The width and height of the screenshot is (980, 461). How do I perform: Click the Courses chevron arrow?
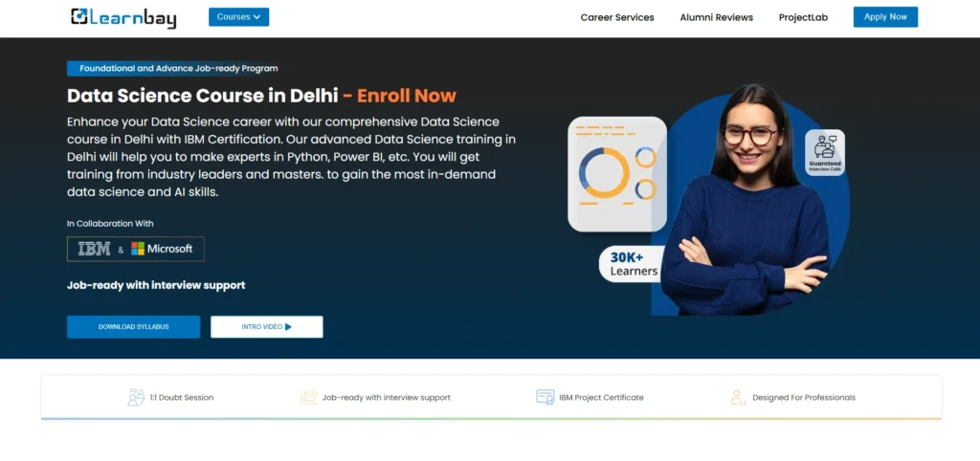point(256,17)
